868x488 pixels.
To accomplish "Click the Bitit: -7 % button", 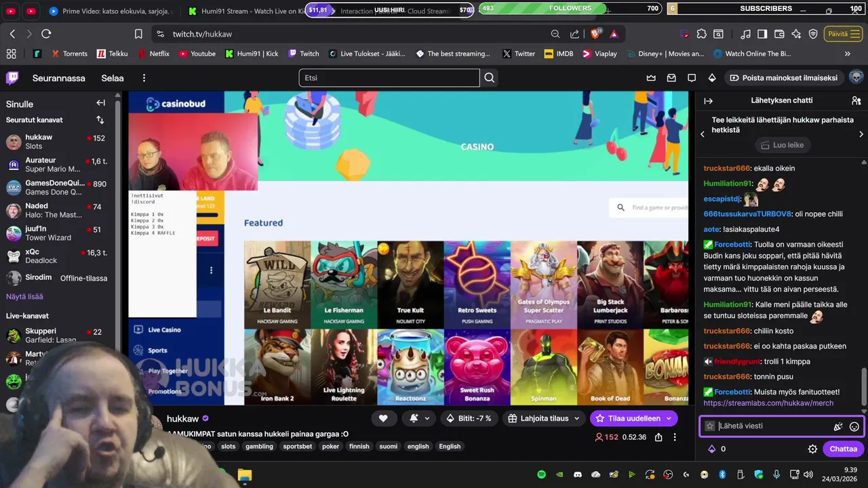I will 469,418.
